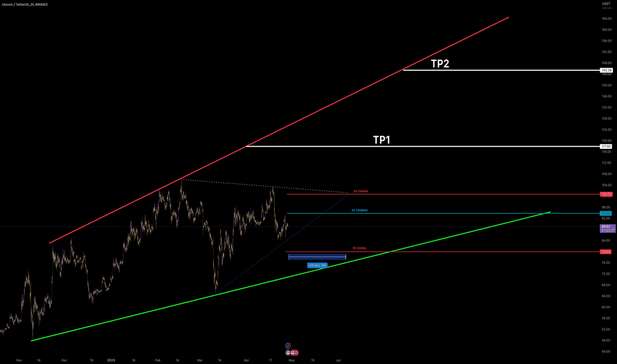Click the 'Mar' time axis label
Screen dimensions: 617x364
pos(199,360)
